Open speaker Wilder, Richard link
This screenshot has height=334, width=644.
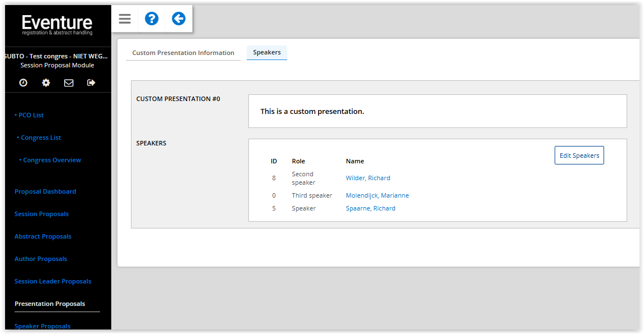pos(368,178)
